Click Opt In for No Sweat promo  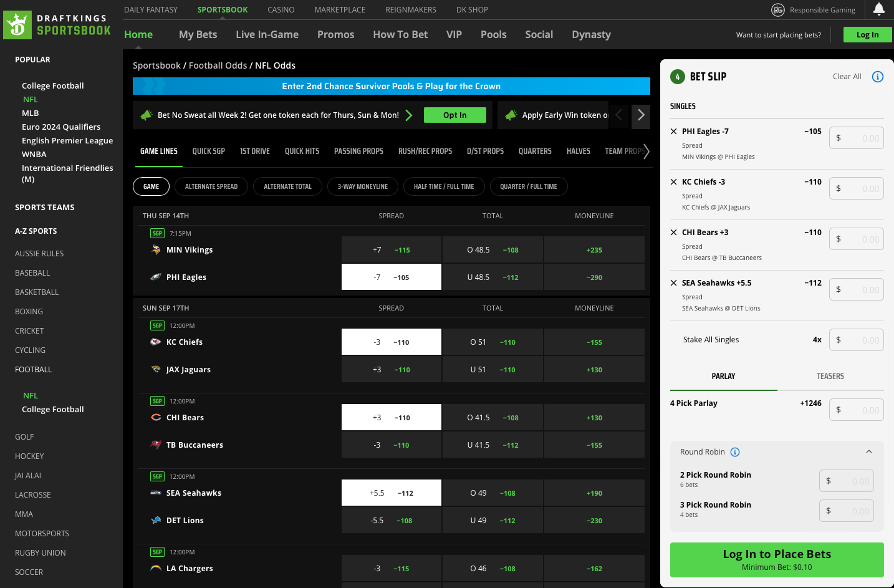click(x=455, y=115)
